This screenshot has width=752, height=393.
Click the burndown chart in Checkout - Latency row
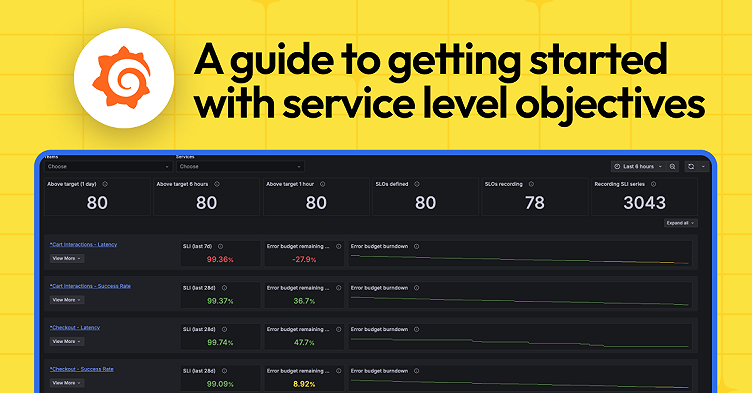pos(520,342)
